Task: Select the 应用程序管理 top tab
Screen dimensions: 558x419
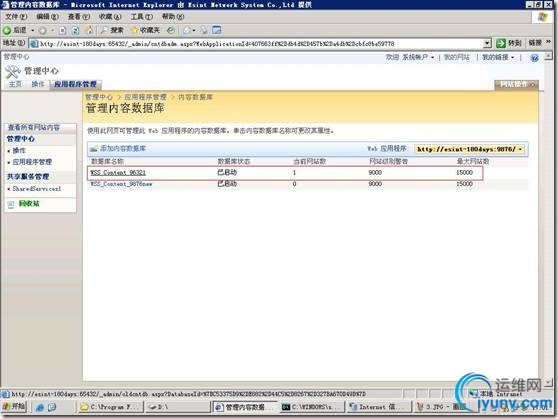Action: [x=75, y=84]
